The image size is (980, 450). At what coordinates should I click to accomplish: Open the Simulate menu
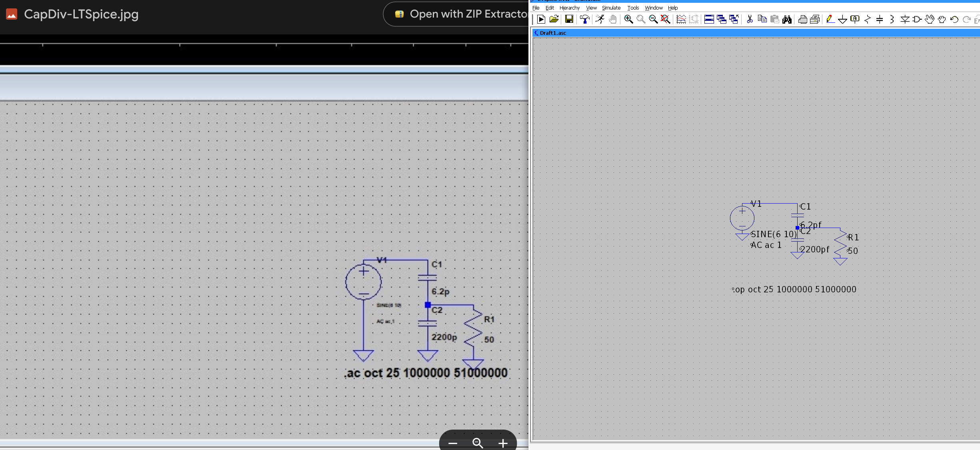coord(611,8)
